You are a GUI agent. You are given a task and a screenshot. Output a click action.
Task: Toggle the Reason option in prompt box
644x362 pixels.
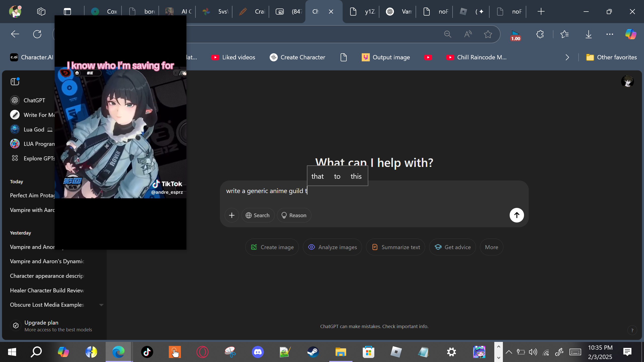(294, 215)
